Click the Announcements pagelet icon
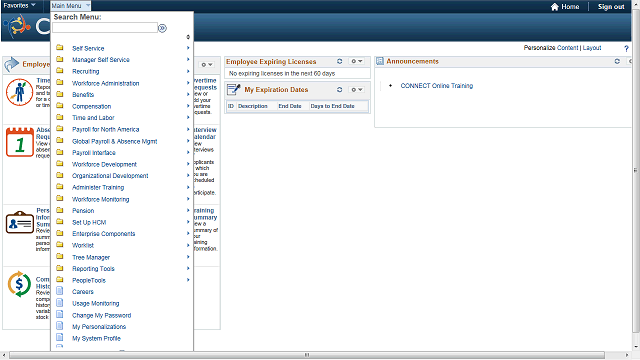The width and height of the screenshot is (640, 360). (380, 61)
